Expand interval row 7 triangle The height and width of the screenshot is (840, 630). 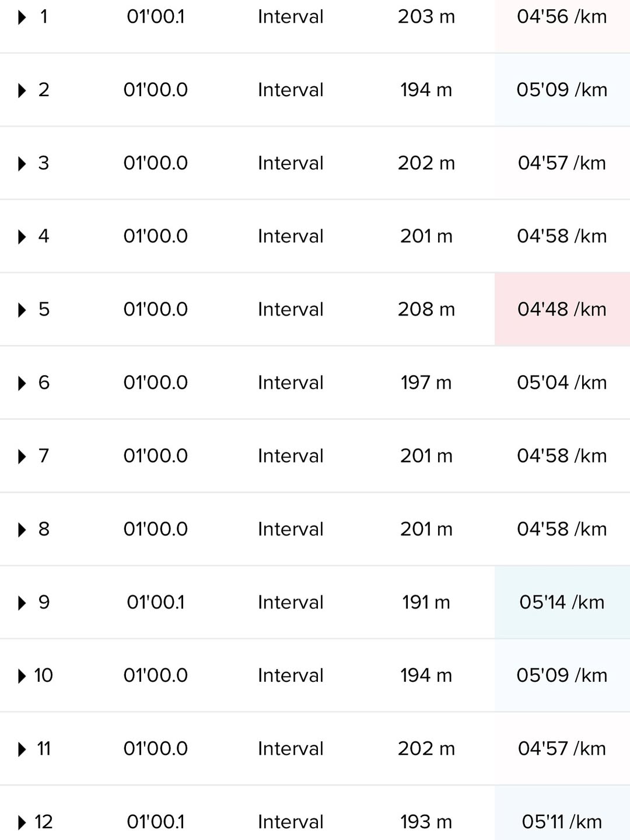pos(22,456)
